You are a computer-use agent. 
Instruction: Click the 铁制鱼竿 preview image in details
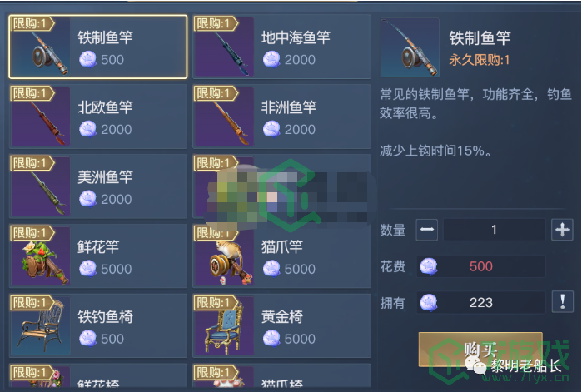pos(410,47)
